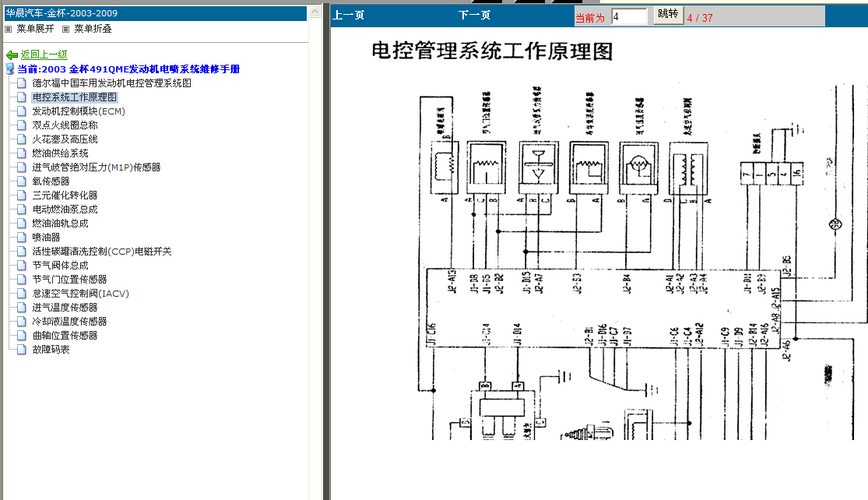Click document icon for 电动燃油泵总成
Image resolution: width=868 pixels, height=500 pixels.
point(22,210)
